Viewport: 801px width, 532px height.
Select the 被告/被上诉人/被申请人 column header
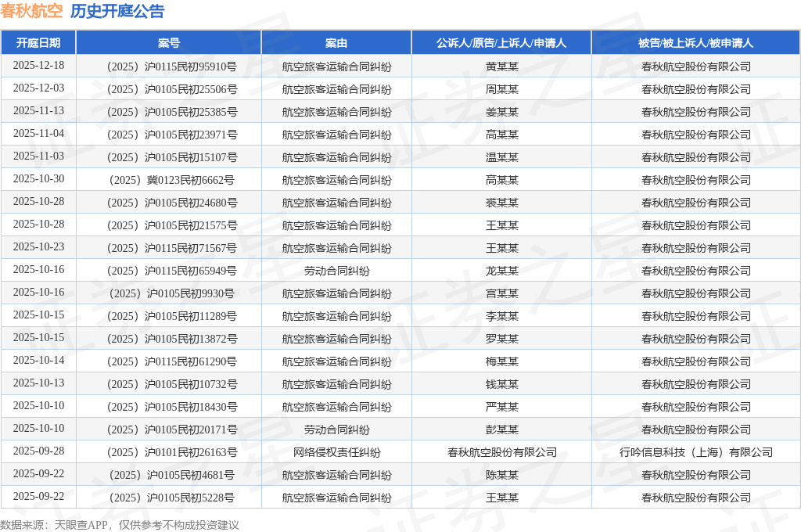pos(695,43)
